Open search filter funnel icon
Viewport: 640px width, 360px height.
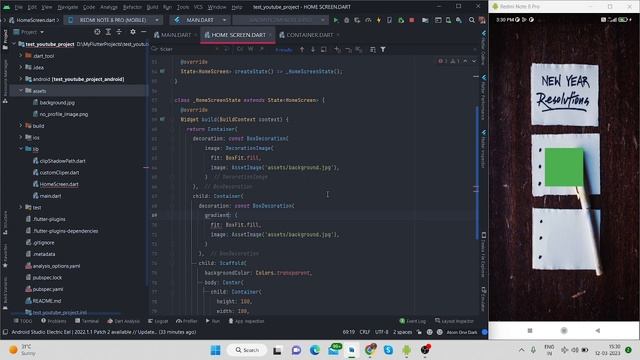click(383, 49)
